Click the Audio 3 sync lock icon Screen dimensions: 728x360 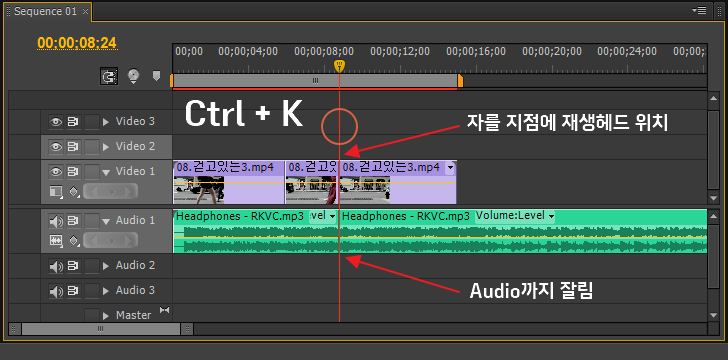(72, 291)
